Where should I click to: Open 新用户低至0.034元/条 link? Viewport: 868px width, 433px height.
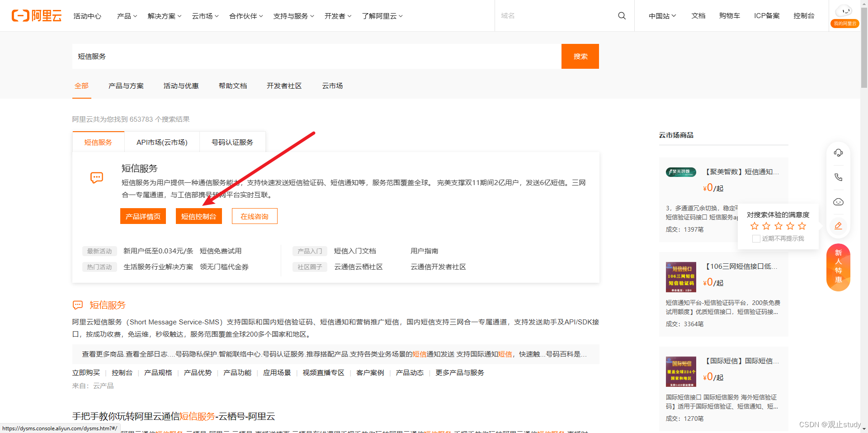point(158,251)
